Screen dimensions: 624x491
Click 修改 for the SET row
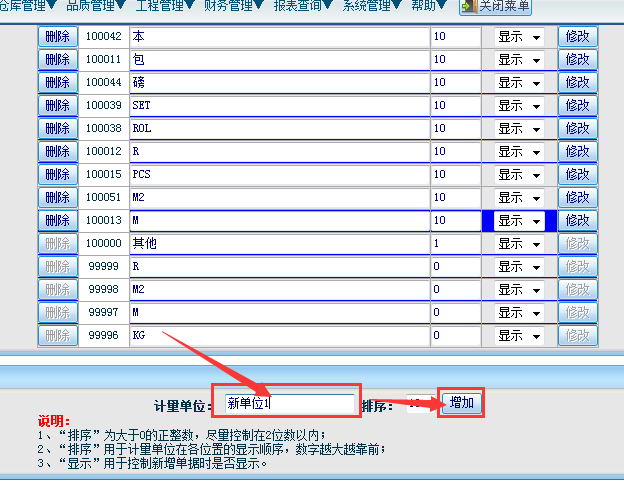point(577,106)
